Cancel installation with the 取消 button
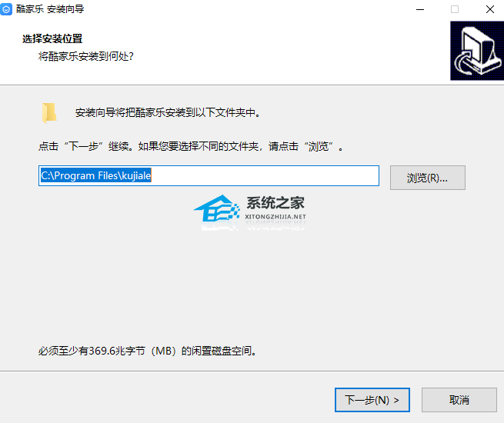This screenshot has width=504, height=423. [459, 400]
